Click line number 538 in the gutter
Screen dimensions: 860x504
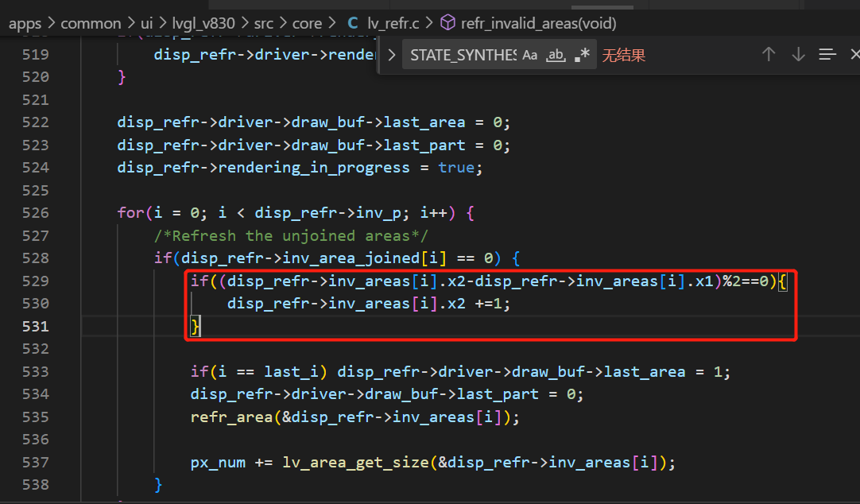36,485
